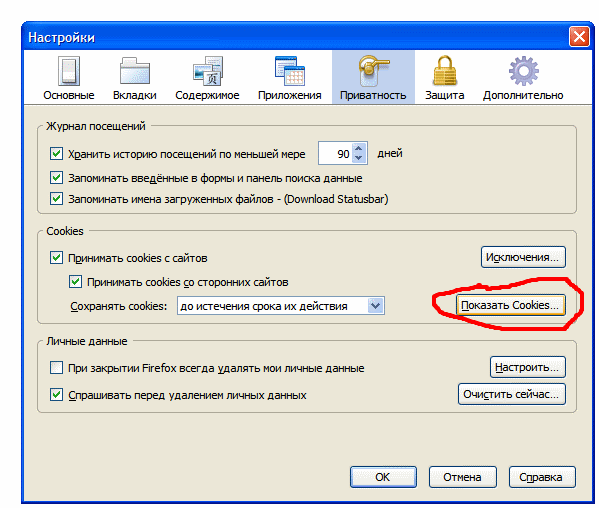
Task: Click the Очистить сейчас button
Action: 512,394
